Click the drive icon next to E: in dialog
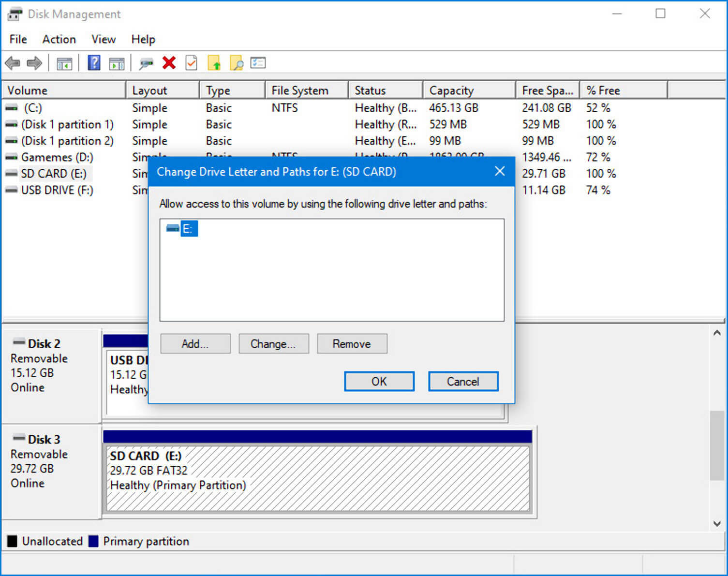 173,228
